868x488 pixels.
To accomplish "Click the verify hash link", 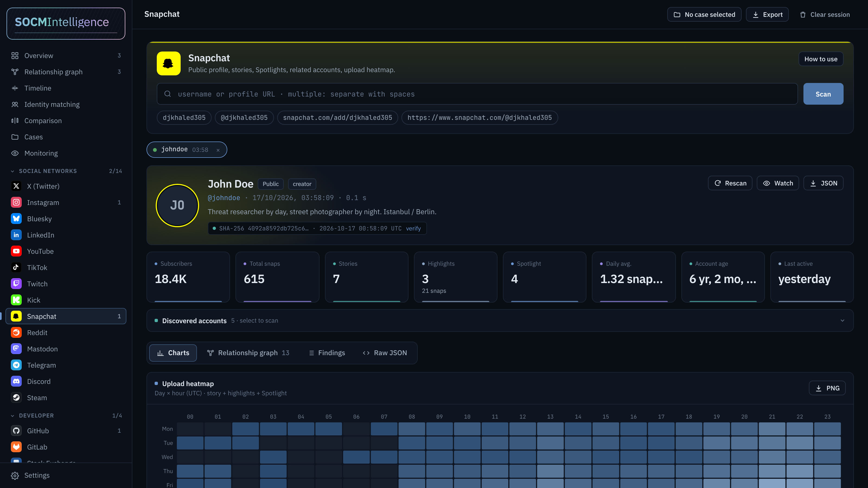I will pos(413,228).
